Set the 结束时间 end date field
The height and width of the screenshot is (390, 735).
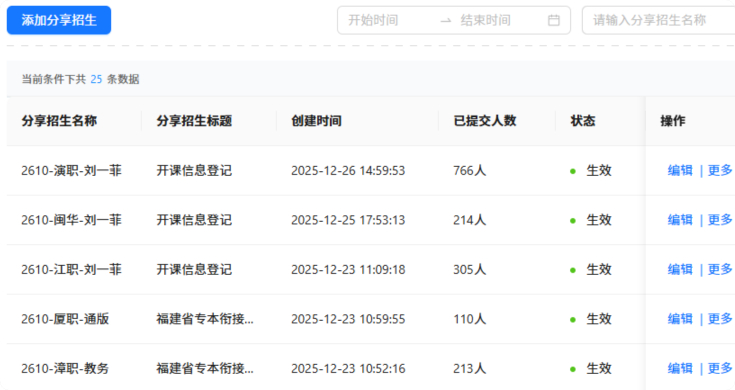pos(486,20)
